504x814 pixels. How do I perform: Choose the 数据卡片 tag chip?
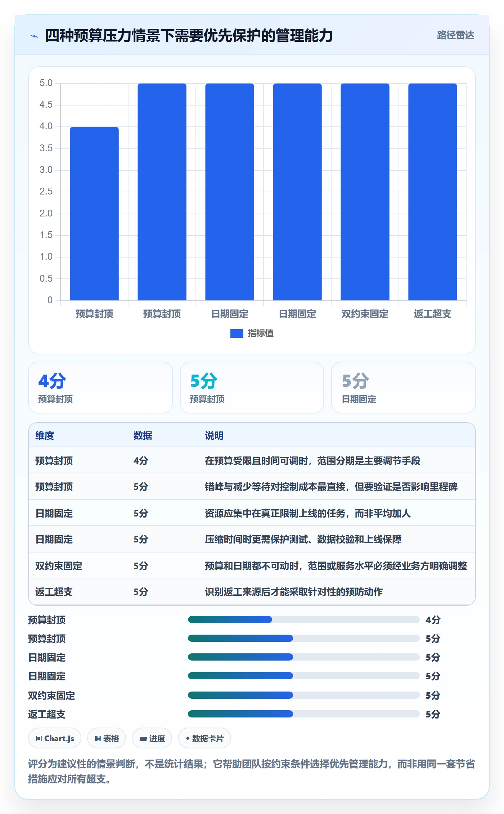point(204,738)
